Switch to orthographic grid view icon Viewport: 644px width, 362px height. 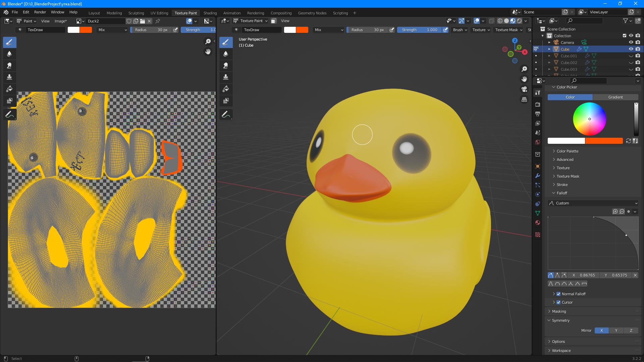pos(524,100)
